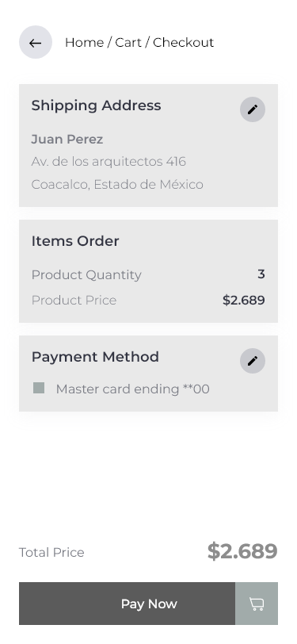The width and height of the screenshot is (297, 644).
Task: Click the Coacalco, Estado de México line
Action: point(117,185)
